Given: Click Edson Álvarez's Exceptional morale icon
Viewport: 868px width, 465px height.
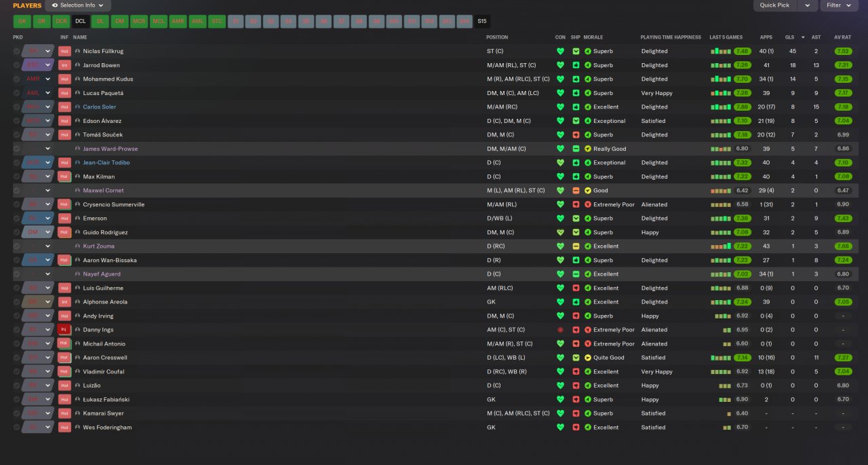Looking at the screenshot, I should click(588, 121).
